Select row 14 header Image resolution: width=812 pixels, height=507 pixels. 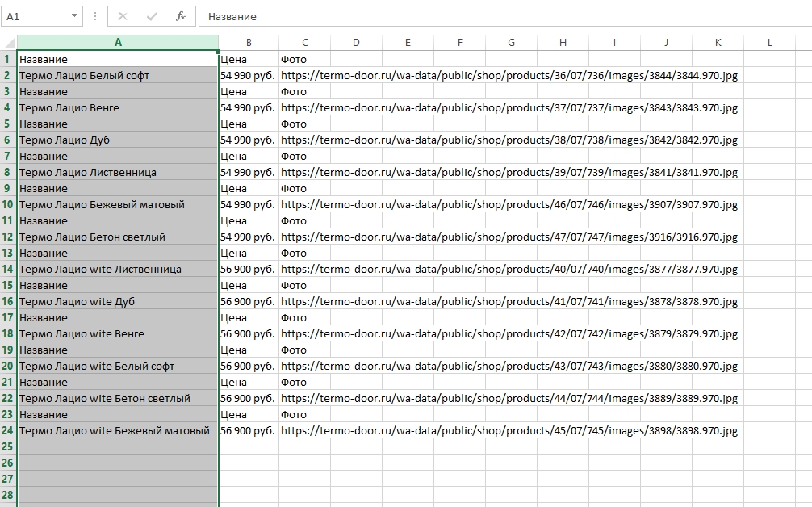coord(8,270)
